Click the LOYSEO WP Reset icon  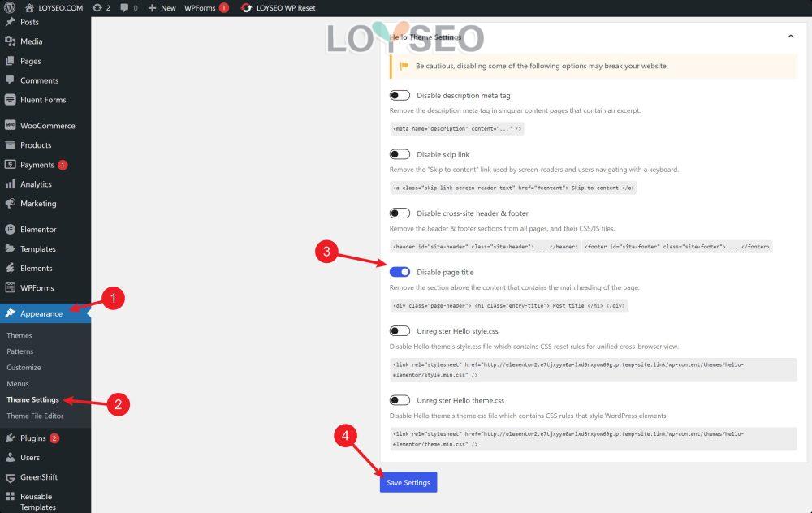tap(247, 8)
